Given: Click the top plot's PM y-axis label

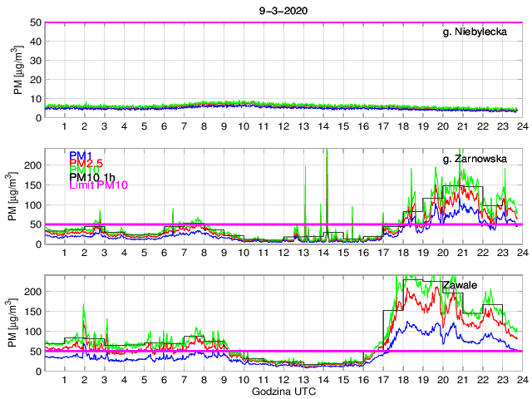Looking at the screenshot, I should [19, 70].
